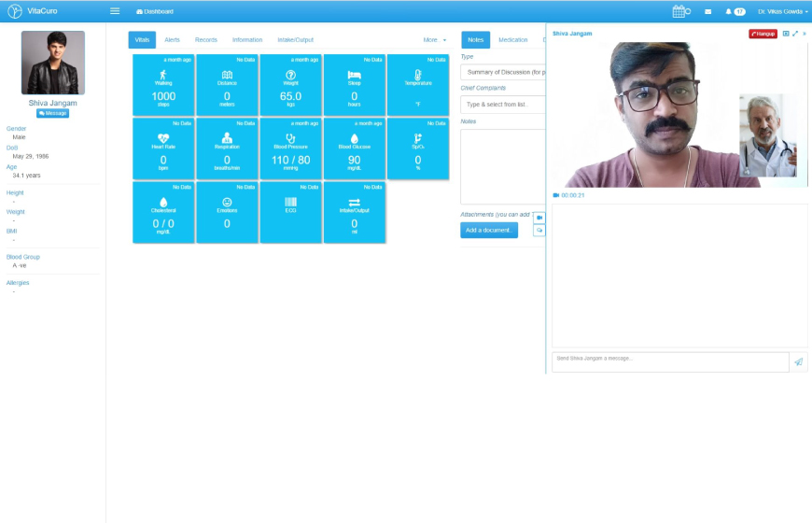The image size is (812, 523).
Task: Click the Shiva Jangam patient name link
Action: click(53, 103)
